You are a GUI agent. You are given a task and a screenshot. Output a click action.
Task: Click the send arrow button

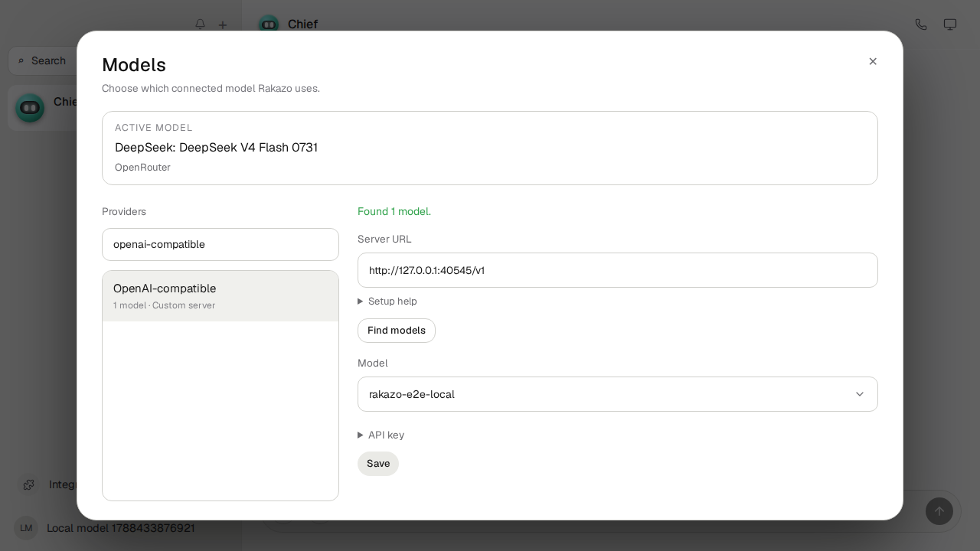click(939, 511)
